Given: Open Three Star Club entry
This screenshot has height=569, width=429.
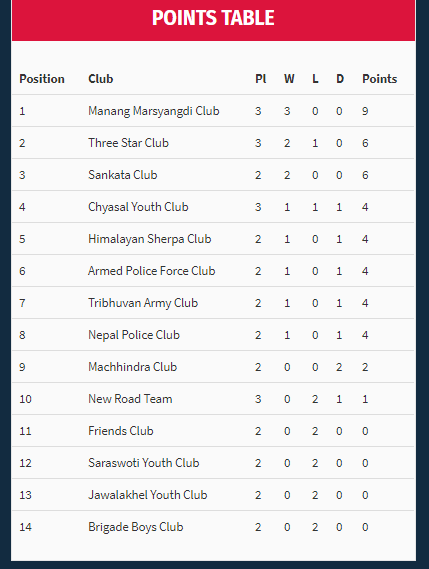Looking at the screenshot, I should point(128,143).
